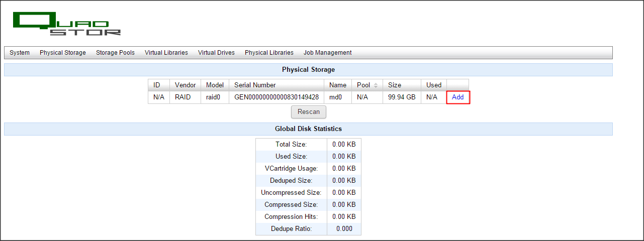
Task: Select serial number GEN0000000000830149428 cell
Action: pos(277,97)
